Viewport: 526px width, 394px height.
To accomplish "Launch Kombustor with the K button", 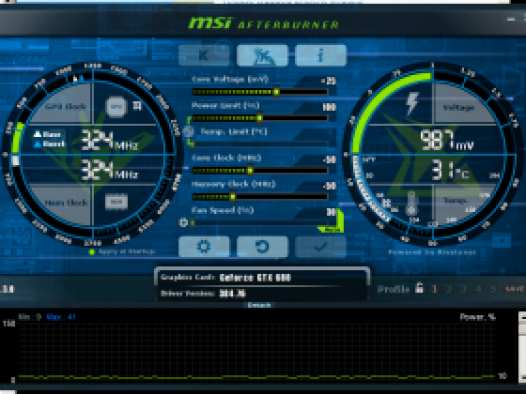I will click(204, 55).
